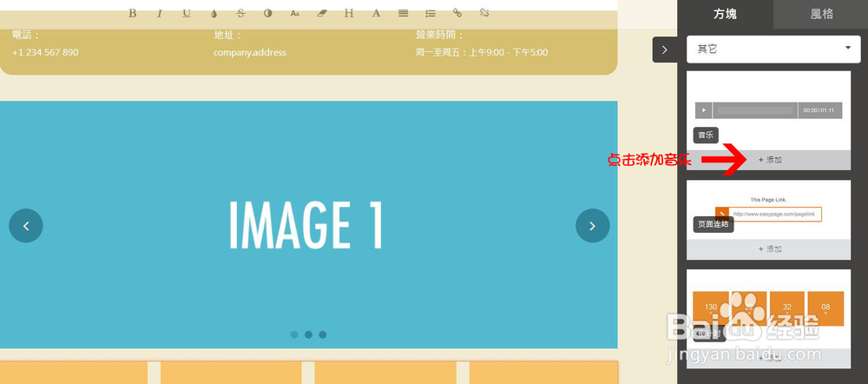The width and height of the screenshot is (868, 384).
Task: Insert a hyperlink with chain icon
Action: 457,13
